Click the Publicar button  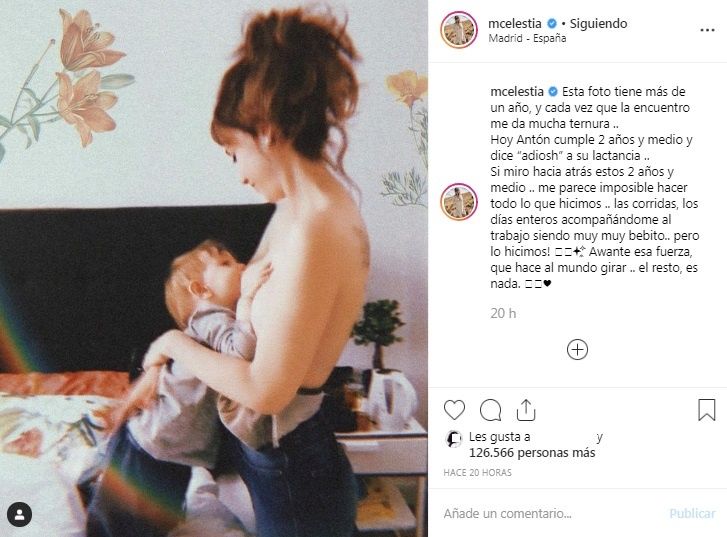pos(692,513)
